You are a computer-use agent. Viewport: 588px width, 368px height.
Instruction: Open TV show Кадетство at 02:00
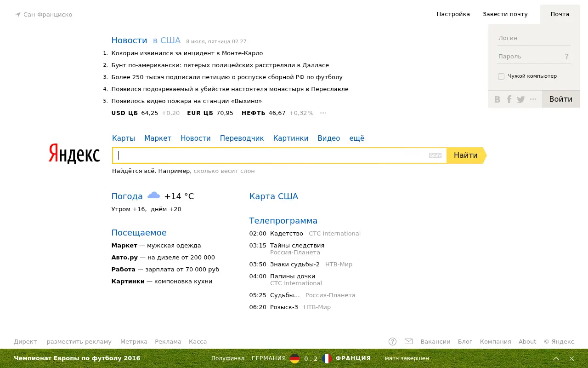pyautogui.click(x=287, y=234)
